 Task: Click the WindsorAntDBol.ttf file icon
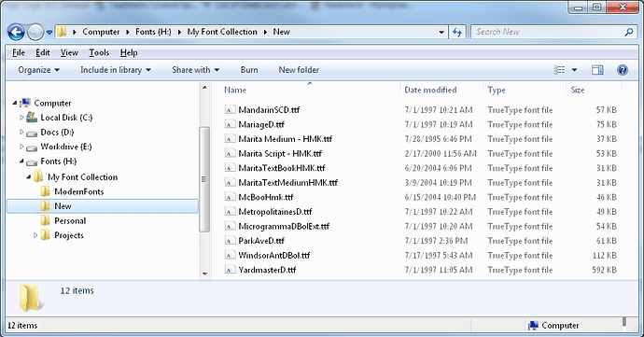click(x=230, y=255)
